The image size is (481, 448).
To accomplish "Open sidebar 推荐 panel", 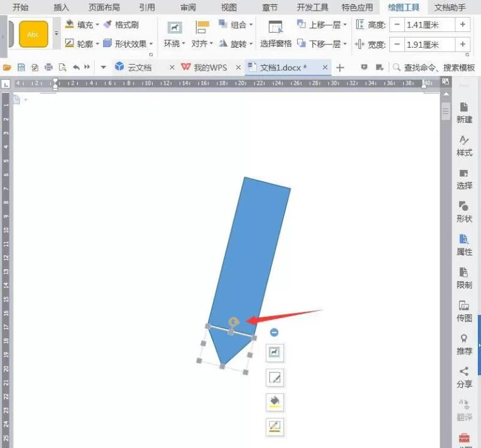I will click(x=464, y=344).
